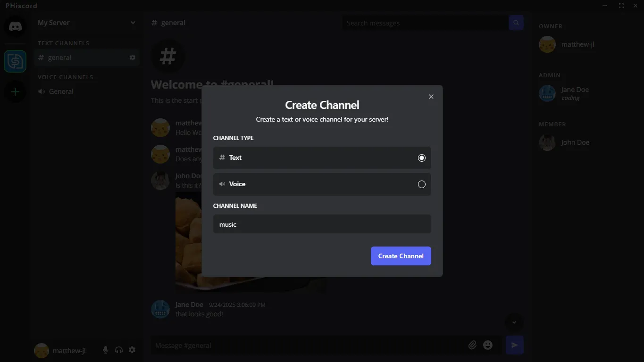The height and width of the screenshot is (362, 644).
Task: Select the My Server icon in sidebar
Action: click(15, 61)
